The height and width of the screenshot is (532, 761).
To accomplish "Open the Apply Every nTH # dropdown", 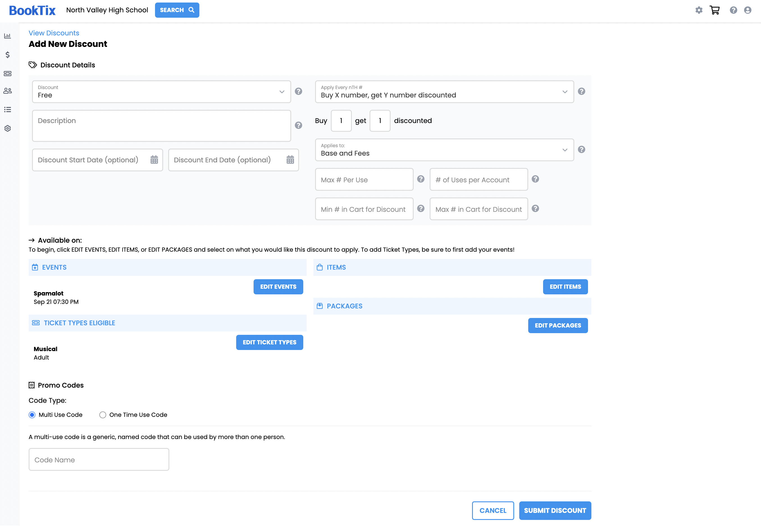I will coord(445,92).
